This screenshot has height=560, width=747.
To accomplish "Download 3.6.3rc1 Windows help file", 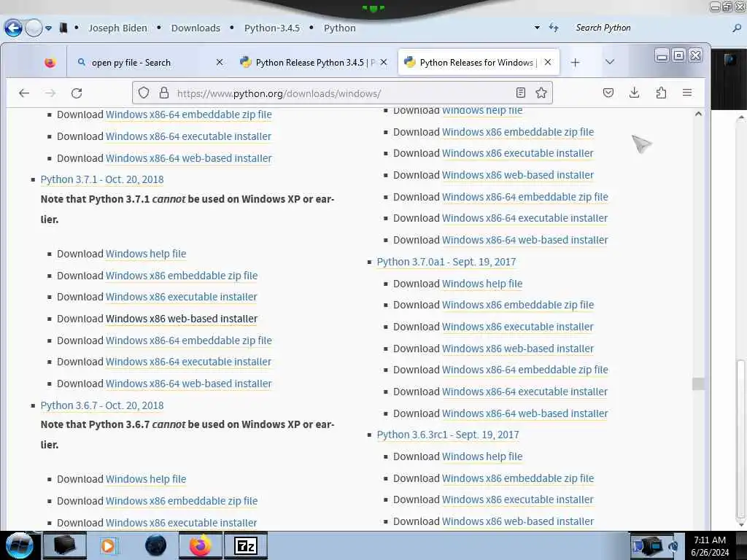I will pyautogui.click(x=482, y=456).
